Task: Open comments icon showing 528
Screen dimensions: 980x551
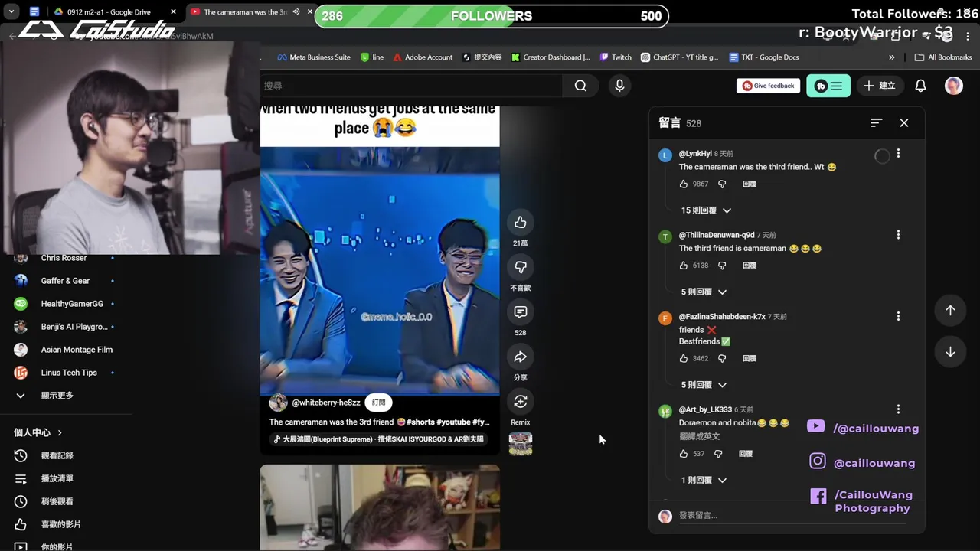Action: click(x=521, y=312)
